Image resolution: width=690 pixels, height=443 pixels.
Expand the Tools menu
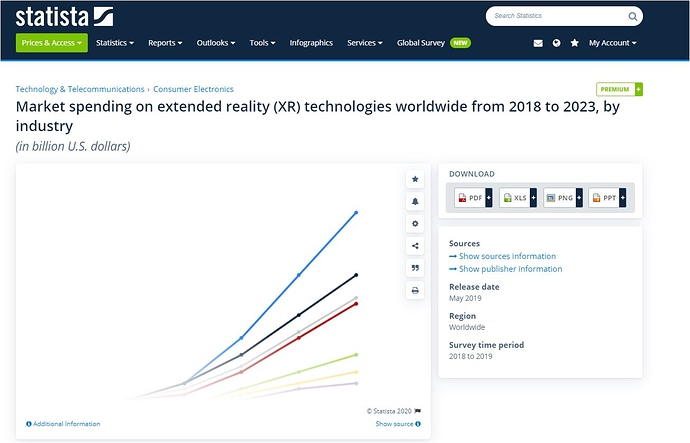click(262, 43)
